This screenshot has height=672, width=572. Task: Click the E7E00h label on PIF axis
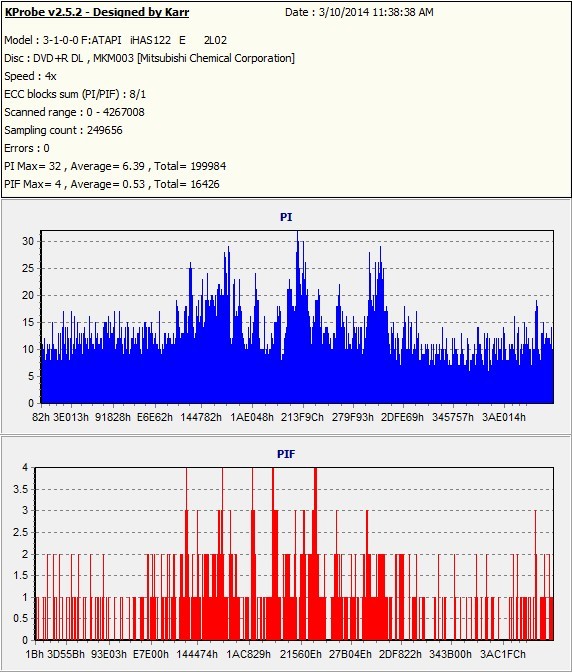coord(151,654)
